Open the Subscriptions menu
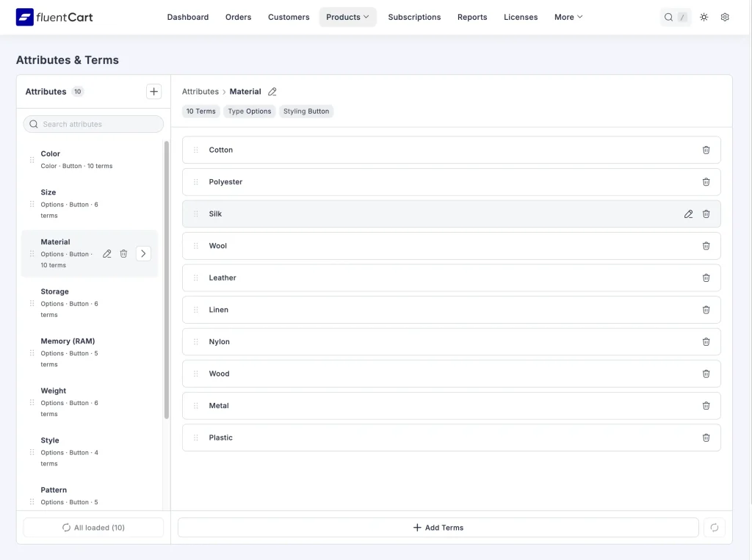The image size is (752, 560). 414,18
